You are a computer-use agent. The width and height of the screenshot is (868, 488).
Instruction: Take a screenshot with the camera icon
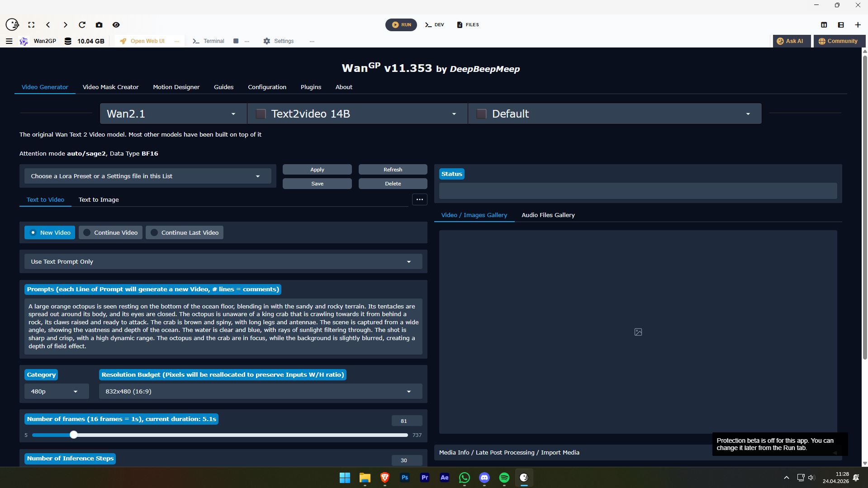coord(99,25)
